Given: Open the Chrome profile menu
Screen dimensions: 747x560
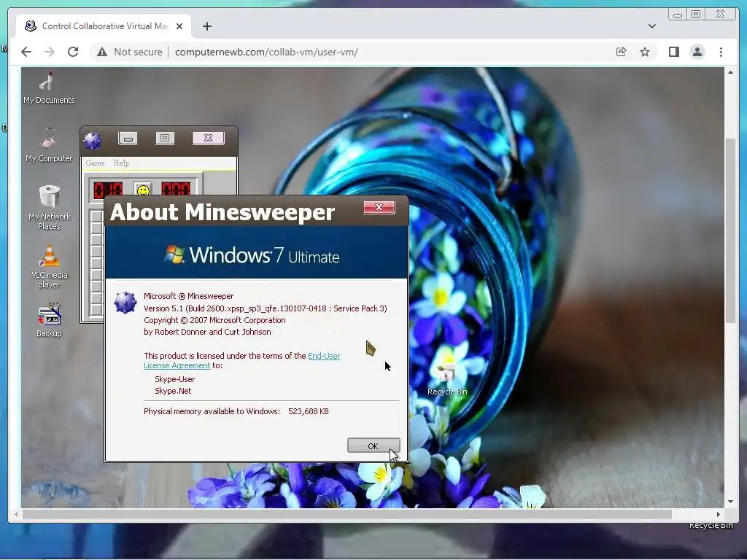Looking at the screenshot, I should coord(697,52).
